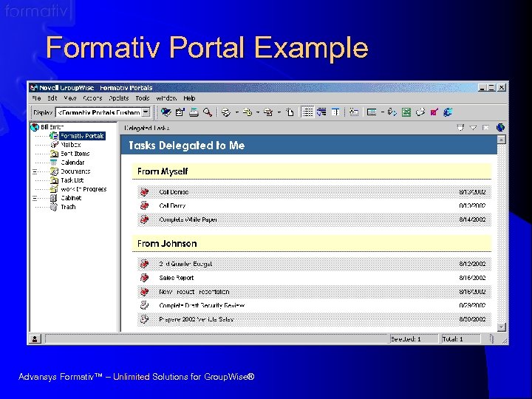Open the Applets menu
Image resolution: width=532 pixels, height=399 pixels.
click(119, 98)
